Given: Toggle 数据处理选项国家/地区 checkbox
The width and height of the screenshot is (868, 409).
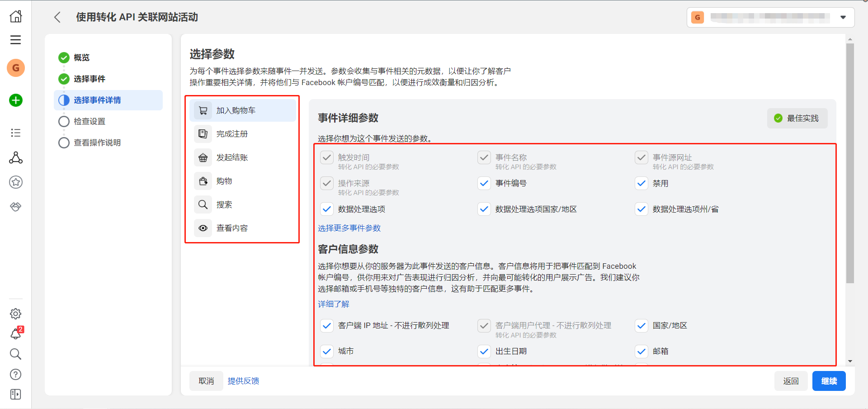Looking at the screenshot, I should coord(484,209).
